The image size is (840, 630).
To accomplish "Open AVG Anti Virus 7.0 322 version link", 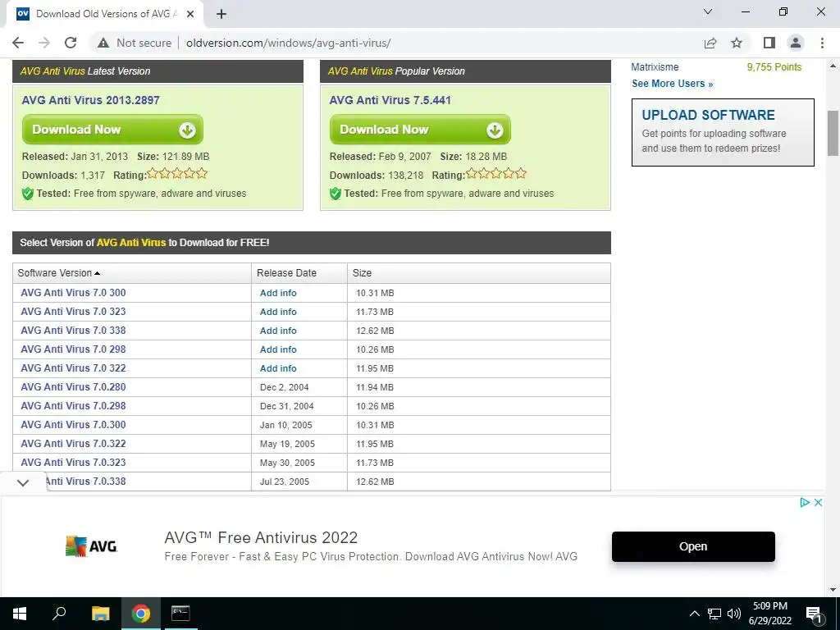I will pyautogui.click(x=73, y=368).
